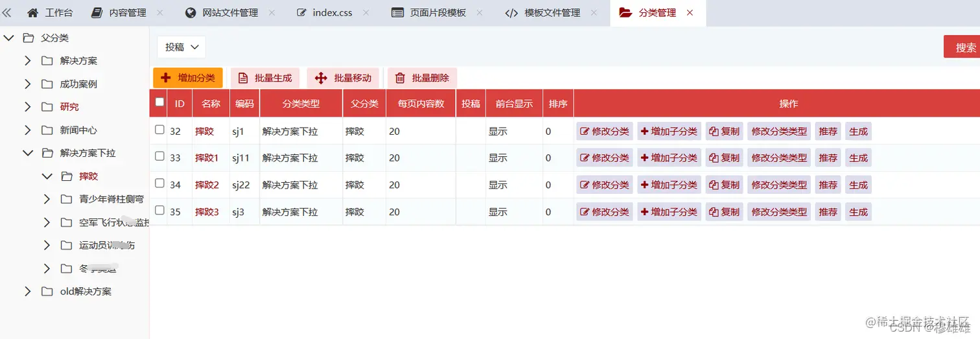Expand the 成功案例 tree node
The width and height of the screenshot is (980, 339).
[x=27, y=84]
